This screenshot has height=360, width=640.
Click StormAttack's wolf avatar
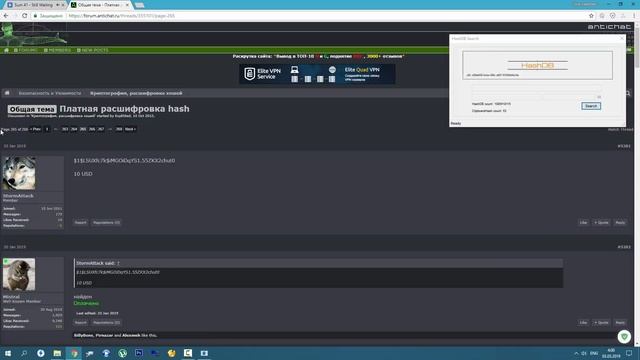coord(19,173)
